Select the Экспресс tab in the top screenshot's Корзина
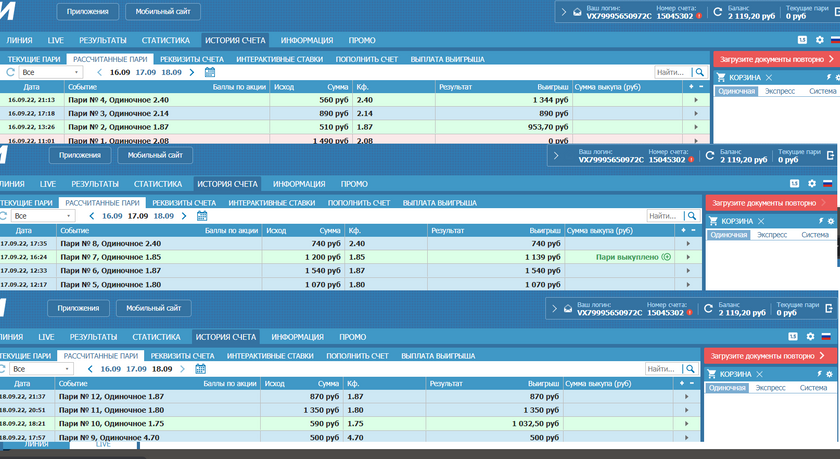Screen dimensions: 840x459 point(780,91)
